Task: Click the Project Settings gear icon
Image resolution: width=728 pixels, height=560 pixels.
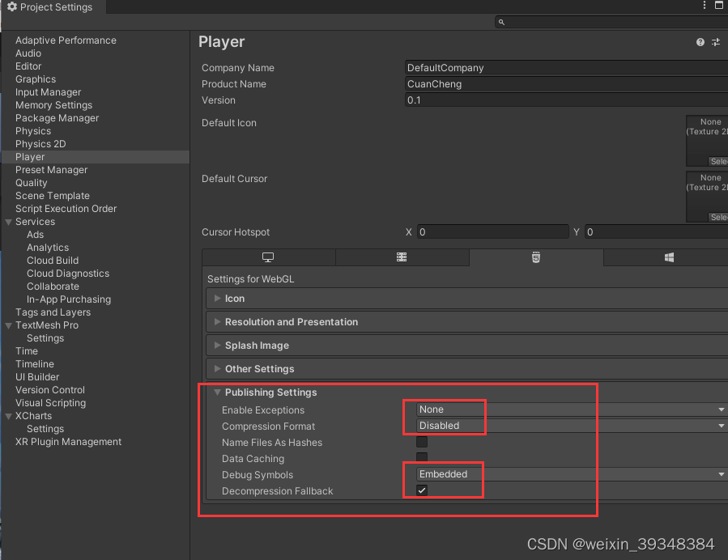Action: pos(11,6)
